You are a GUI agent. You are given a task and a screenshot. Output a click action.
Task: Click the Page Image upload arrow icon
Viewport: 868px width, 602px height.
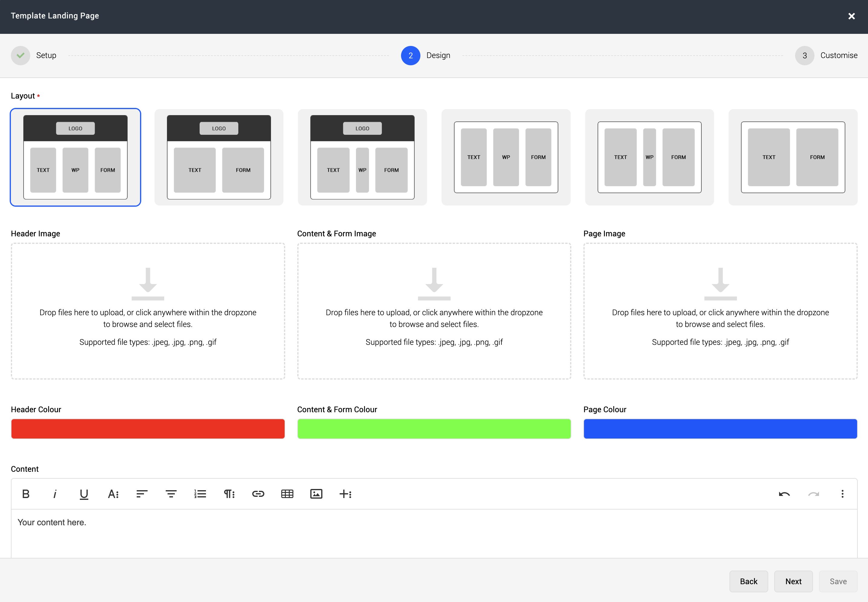click(x=720, y=284)
